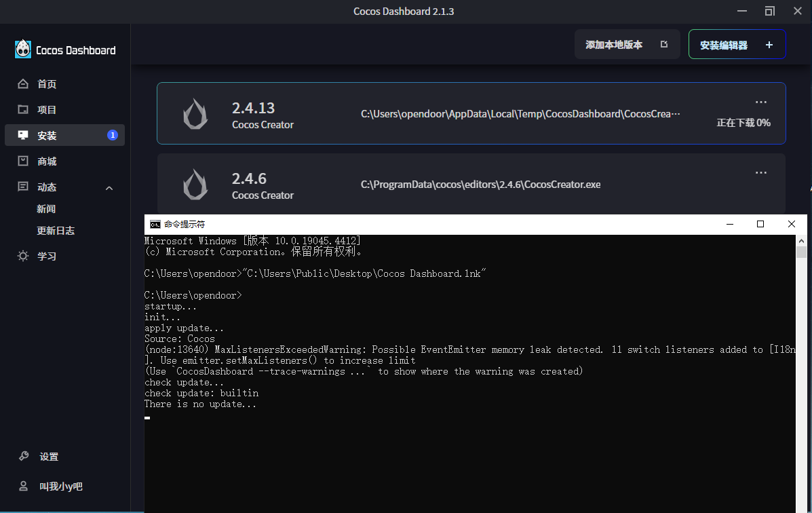Viewport: 812px width, 513px height.
Task: Click the command prompt scrollbar up arrow
Action: coord(801,240)
